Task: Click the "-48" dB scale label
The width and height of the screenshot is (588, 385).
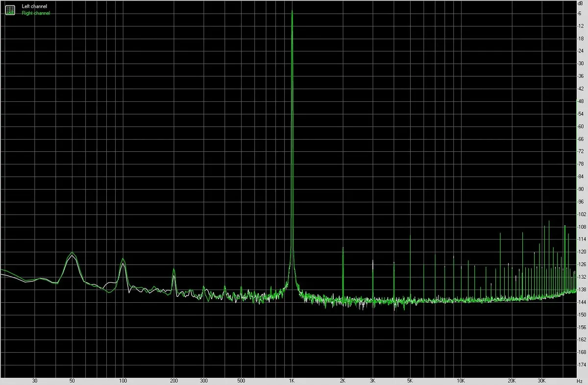Action: tap(581, 101)
